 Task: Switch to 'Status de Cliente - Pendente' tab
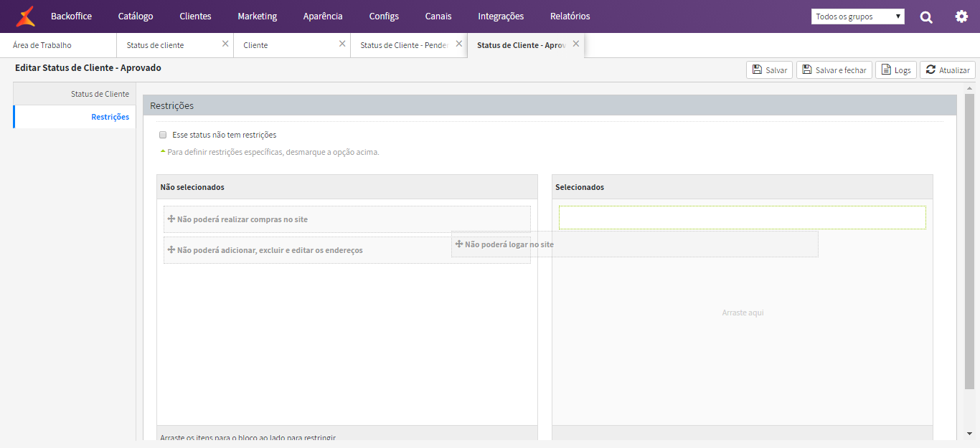pyautogui.click(x=408, y=45)
